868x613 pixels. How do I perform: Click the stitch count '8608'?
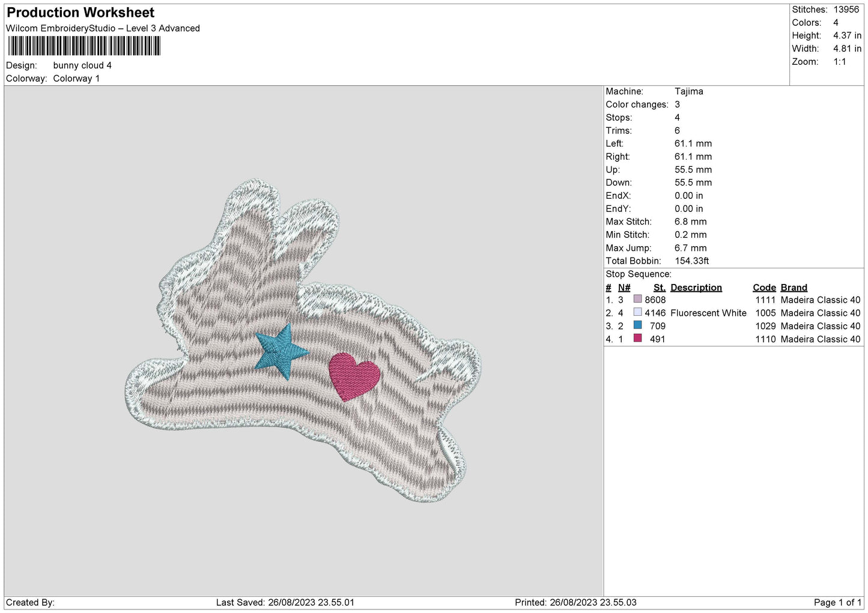655,300
